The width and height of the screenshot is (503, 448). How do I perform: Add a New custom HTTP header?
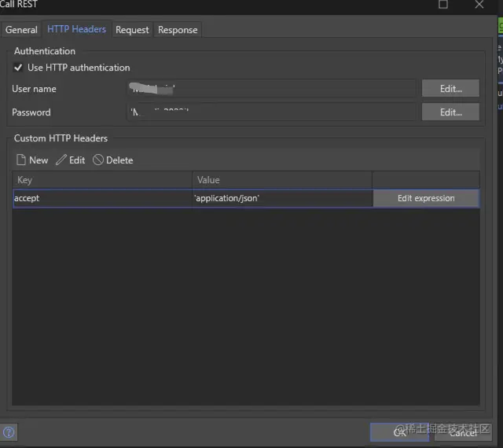pyautogui.click(x=32, y=160)
